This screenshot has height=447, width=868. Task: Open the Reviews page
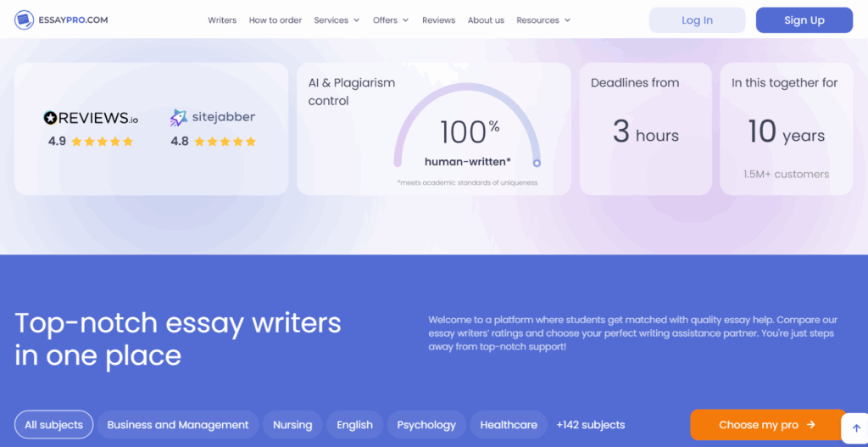point(438,20)
